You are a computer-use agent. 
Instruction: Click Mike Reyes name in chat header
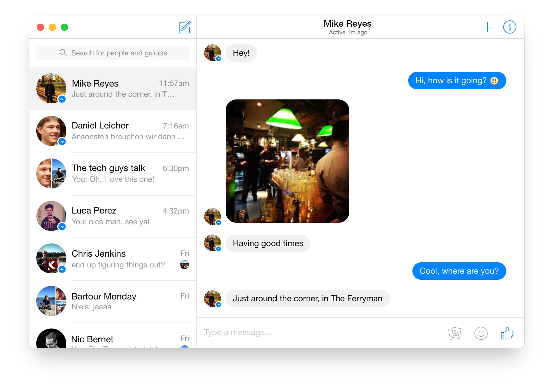pos(348,24)
